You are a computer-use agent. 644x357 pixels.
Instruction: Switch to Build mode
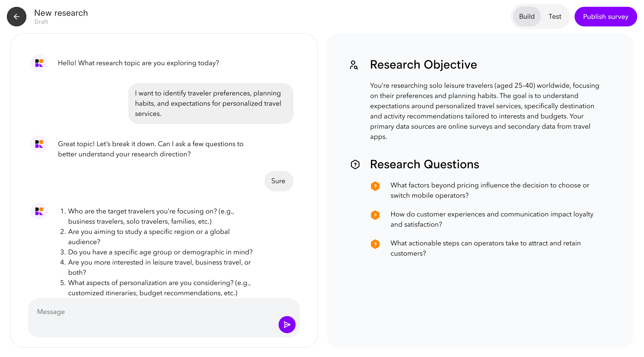tap(526, 16)
